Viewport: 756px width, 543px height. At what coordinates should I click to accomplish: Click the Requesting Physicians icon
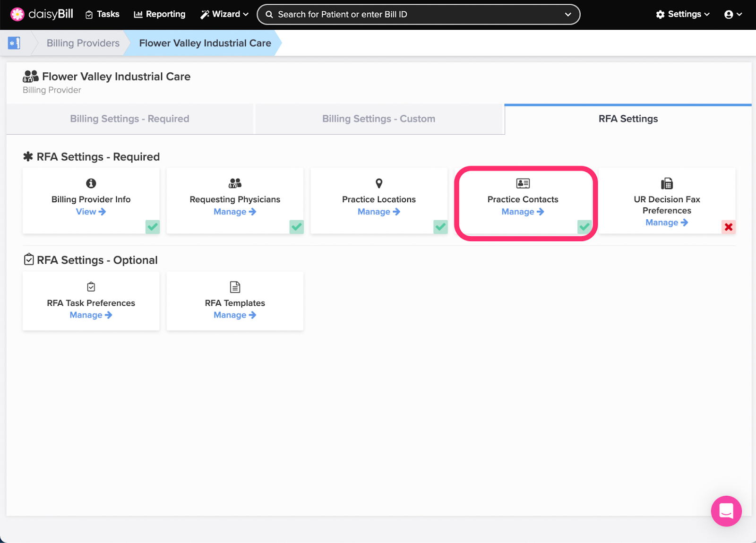[235, 183]
